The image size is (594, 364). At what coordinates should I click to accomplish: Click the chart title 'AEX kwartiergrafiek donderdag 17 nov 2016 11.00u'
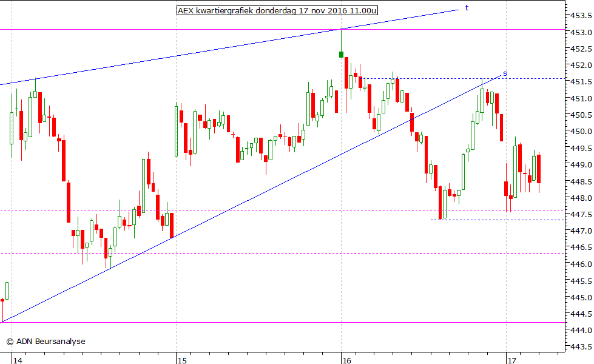[x=277, y=10]
